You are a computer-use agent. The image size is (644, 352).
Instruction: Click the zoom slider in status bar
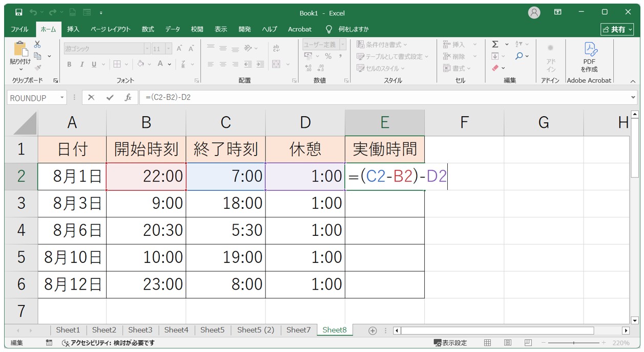pyautogui.click(x=574, y=343)
